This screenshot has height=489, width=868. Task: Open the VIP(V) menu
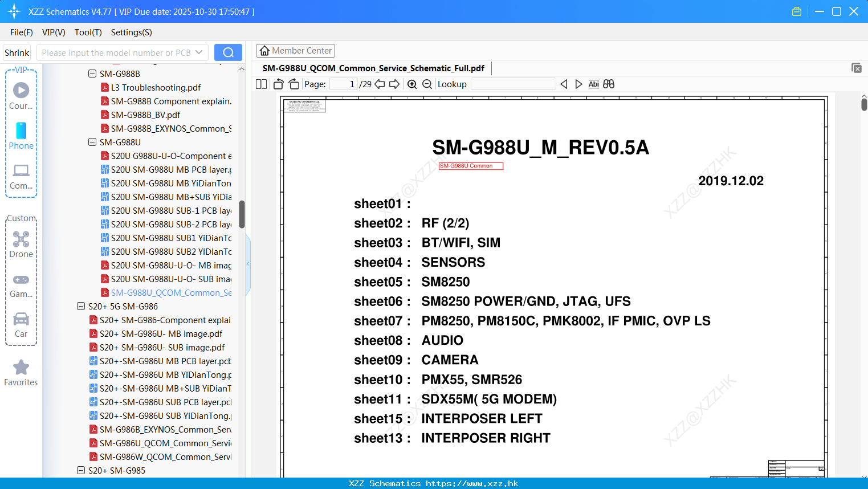coord(54,32)
